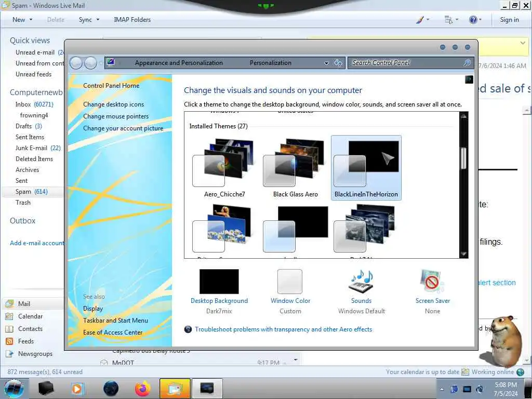This screenshot has height=399, width=532.
Task: Open Desktop Background black preview
Action: tap(219, 281)
